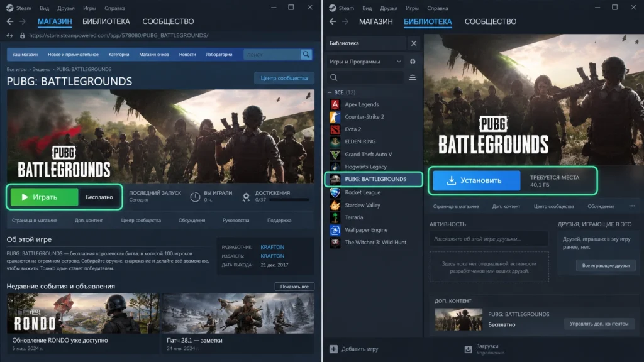Switch to БИБЛИОТЕКА tab in the left window
This screenshot has width=644, height=362.
click(106, 21)
